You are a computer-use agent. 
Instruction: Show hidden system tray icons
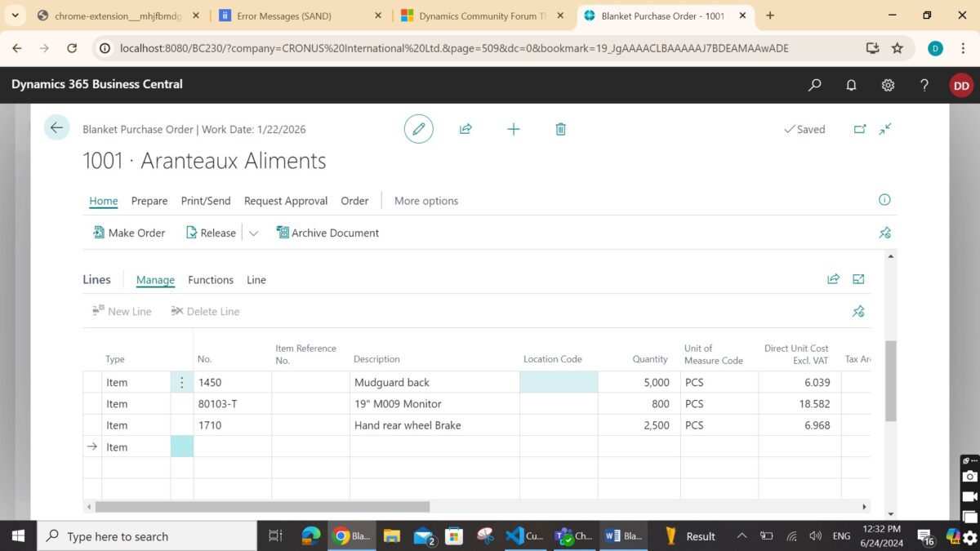(x=742, y=536)
